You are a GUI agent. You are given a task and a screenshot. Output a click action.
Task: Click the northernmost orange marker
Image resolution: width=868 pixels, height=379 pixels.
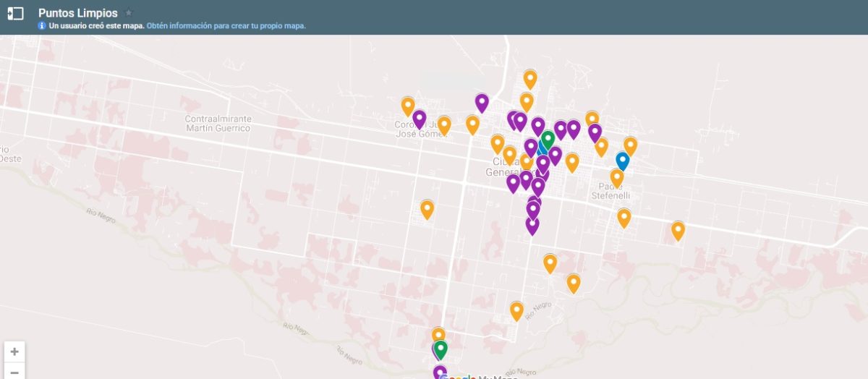click(530, 77)
